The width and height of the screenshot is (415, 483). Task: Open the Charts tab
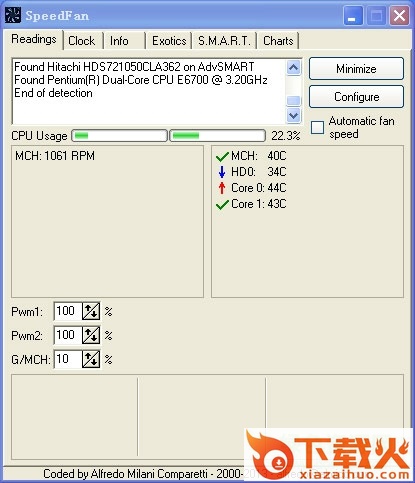tap(278, 41)
